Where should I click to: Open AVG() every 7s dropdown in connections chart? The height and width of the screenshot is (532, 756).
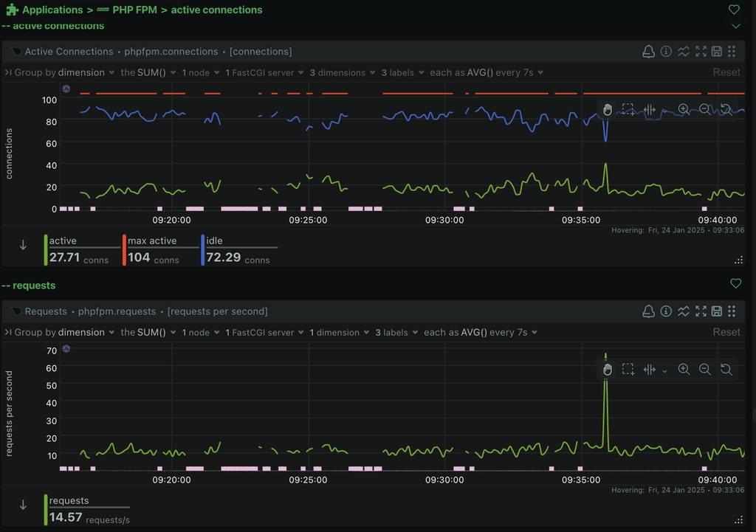coord(487,73)
